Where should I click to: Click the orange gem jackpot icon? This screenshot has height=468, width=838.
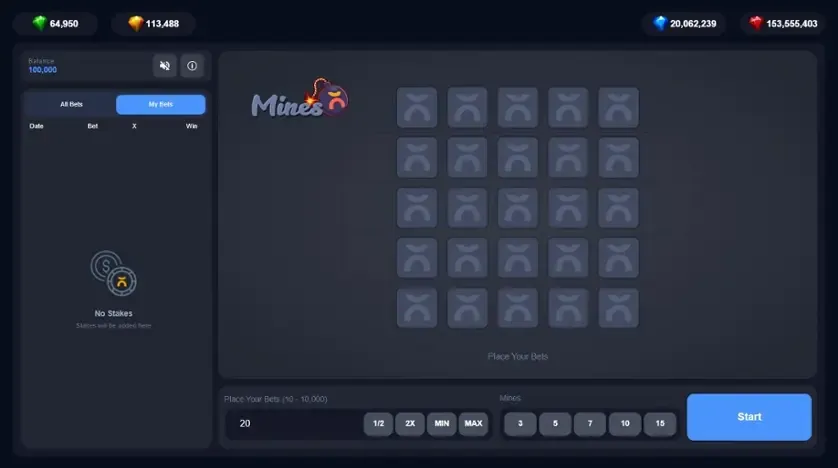(136, 23)
